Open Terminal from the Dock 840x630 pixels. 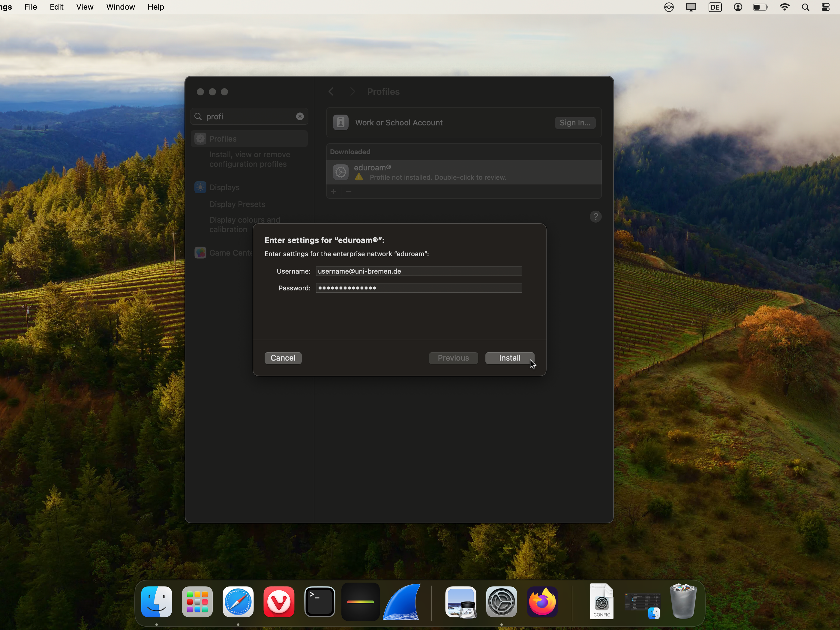click(319, 601)
